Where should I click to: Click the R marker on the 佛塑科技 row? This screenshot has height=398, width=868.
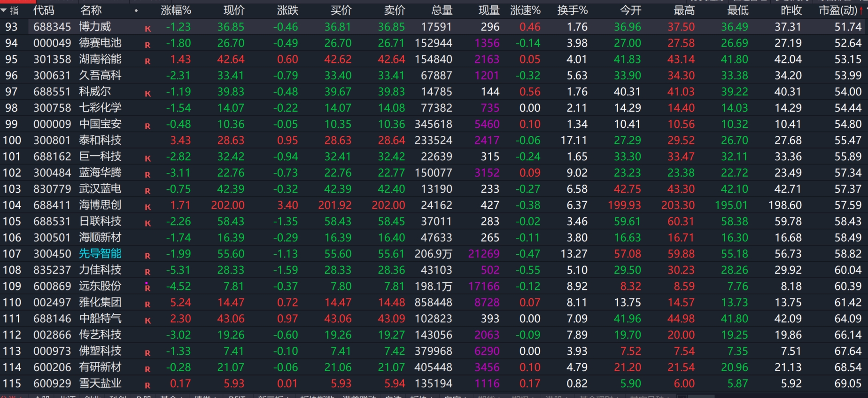pyautogui.click(x=147, y=353)
